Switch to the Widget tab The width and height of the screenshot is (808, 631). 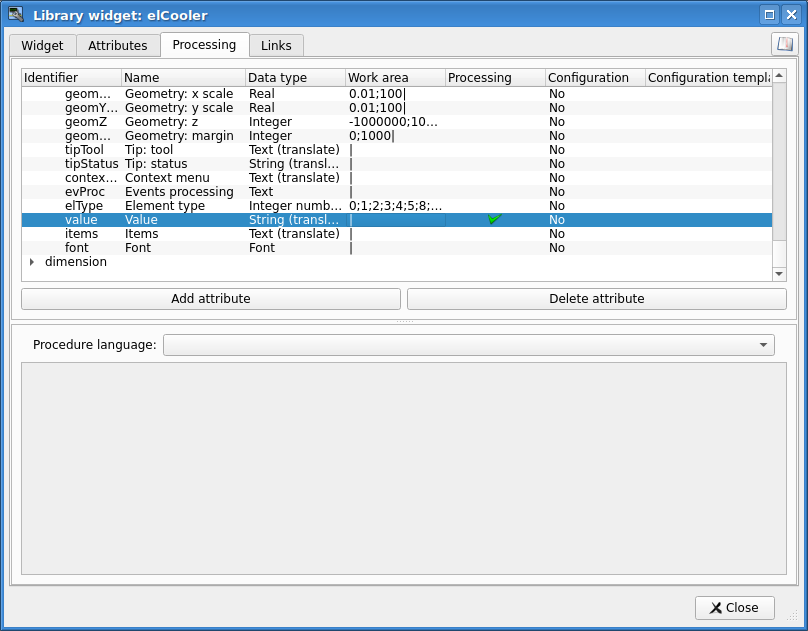click(x=42, y=46)
